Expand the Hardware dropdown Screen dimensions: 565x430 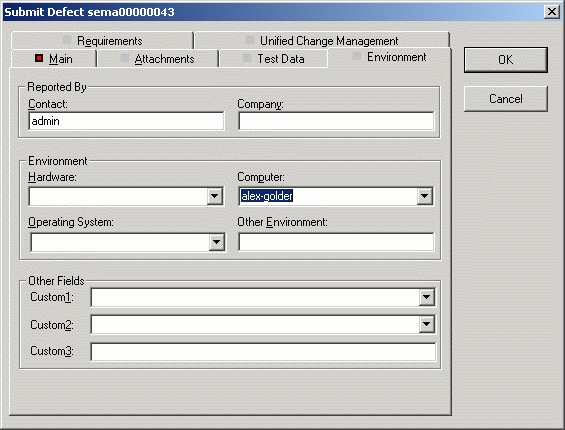click(x=215, y=196)
